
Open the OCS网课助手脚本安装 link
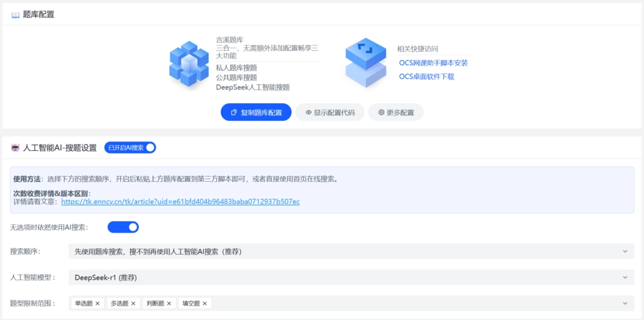(x=433, y=63)
